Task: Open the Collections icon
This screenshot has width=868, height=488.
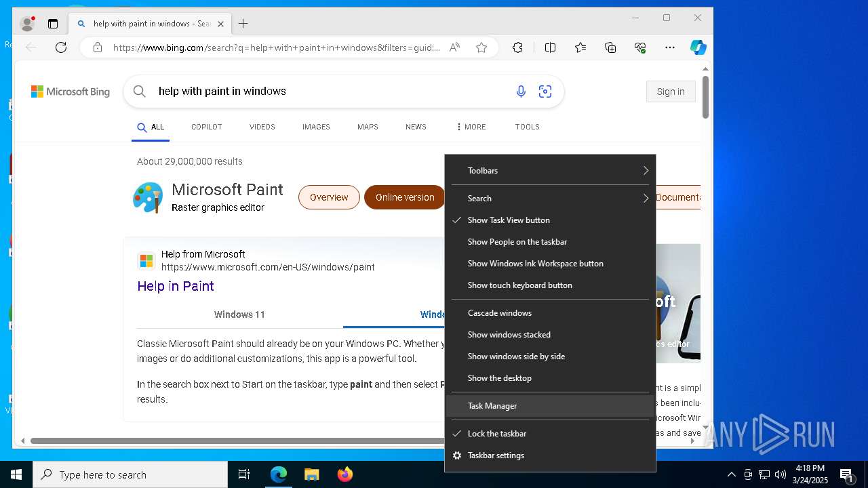Action: click(x=610, y=47)
